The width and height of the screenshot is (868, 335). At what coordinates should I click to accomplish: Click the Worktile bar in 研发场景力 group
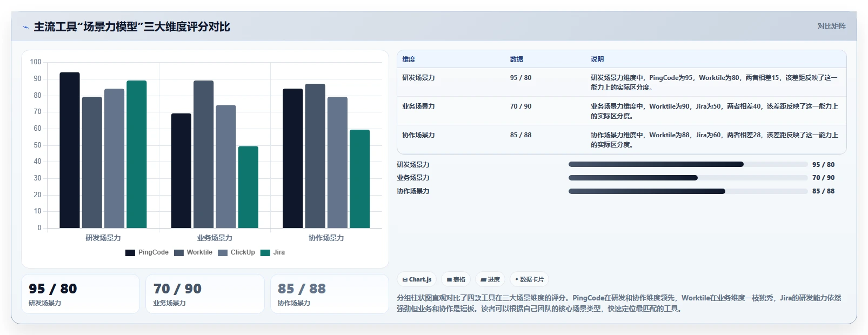(92, 163)
